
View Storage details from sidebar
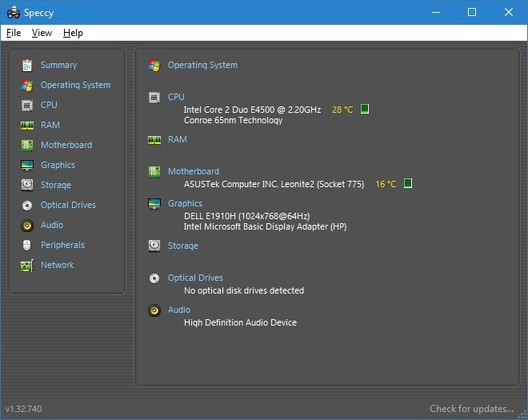56,185
